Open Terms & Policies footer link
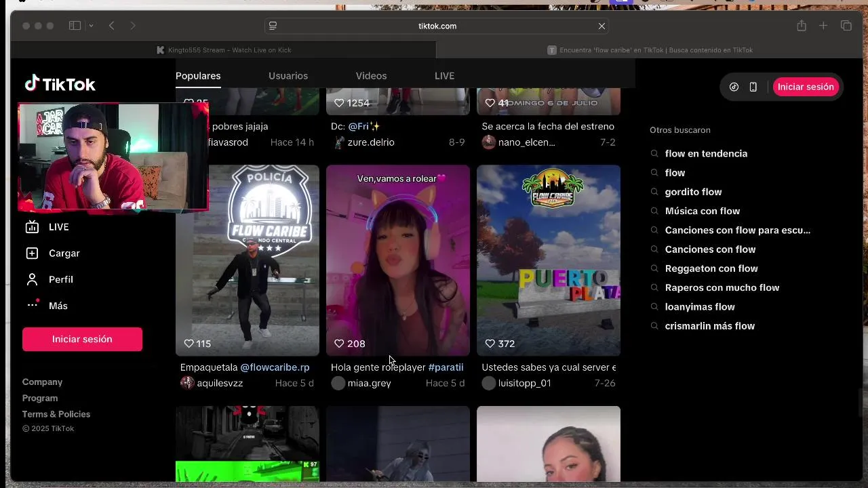This screenshot has height=488, width=868. point(56,414)
